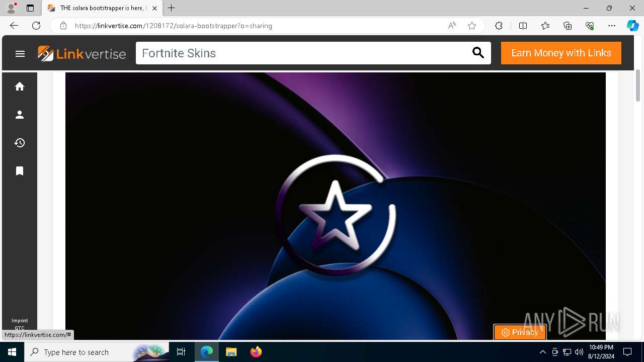Add this page to favorites

pyautogui.click(x=472, y=26)
